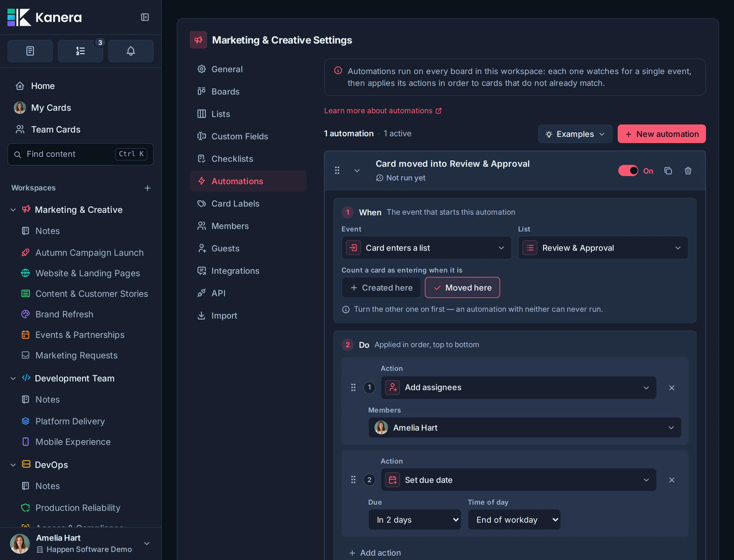This screenshot has width=734, height=560.
Task: Grab the automation card drag handle
Action: point(337,171)
